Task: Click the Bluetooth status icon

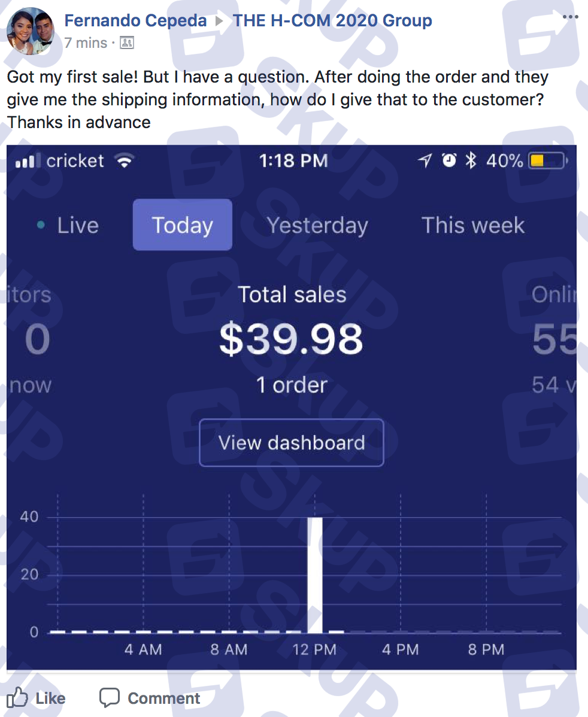Action: tap(471, 160)
